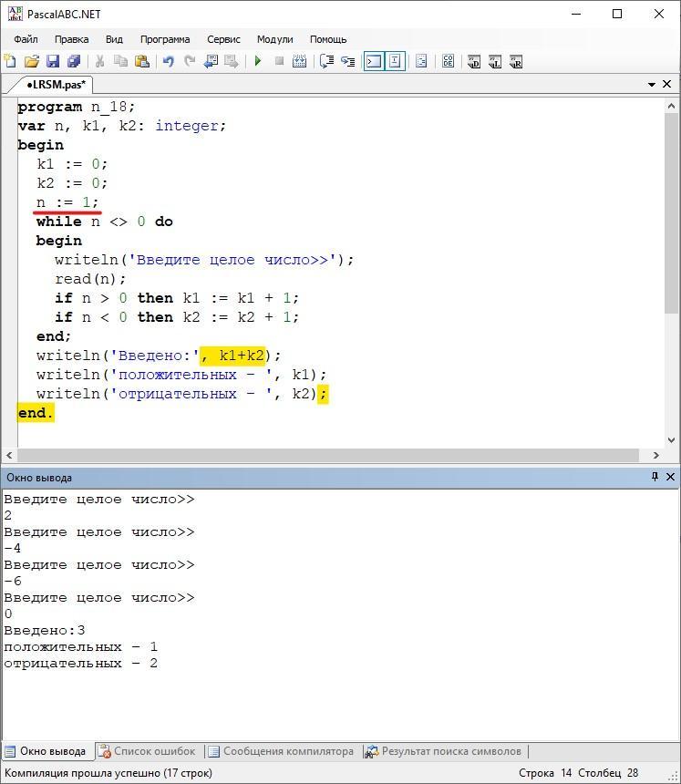Click the Copy icon in toolbar
The height and width of the screenshot is (784, 681).
(120, 61)
